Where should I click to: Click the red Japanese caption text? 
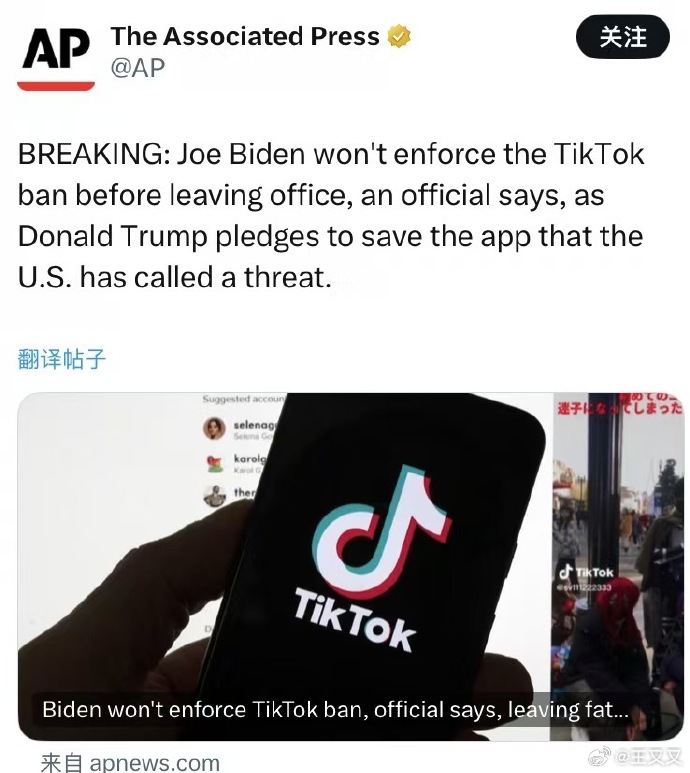click(x=620, y=405)
